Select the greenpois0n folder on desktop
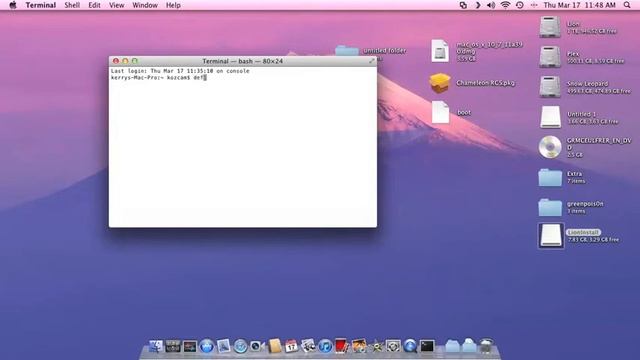The height and width of the screenshot is (360, 640). pyautogui.click(x=550, y=207)
